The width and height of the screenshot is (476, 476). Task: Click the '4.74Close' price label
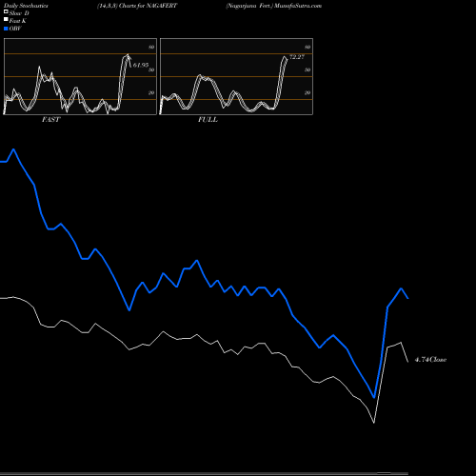[430, 360]
